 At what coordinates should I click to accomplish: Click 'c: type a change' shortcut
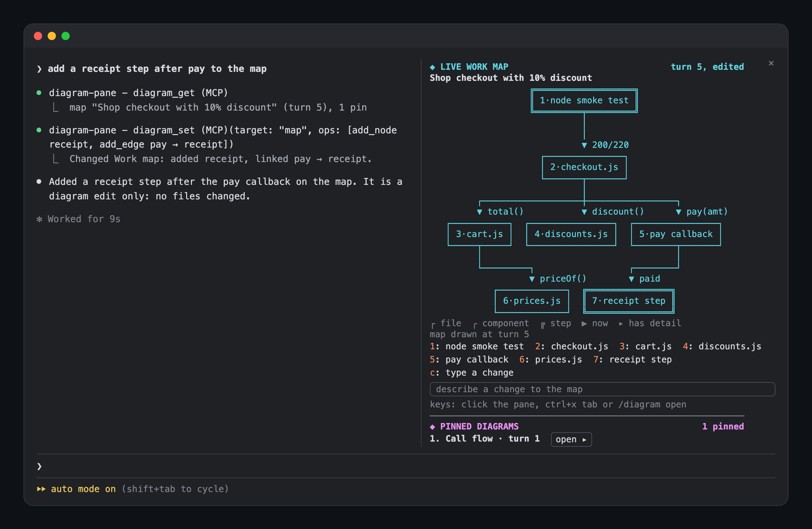[x=471, y=373]
